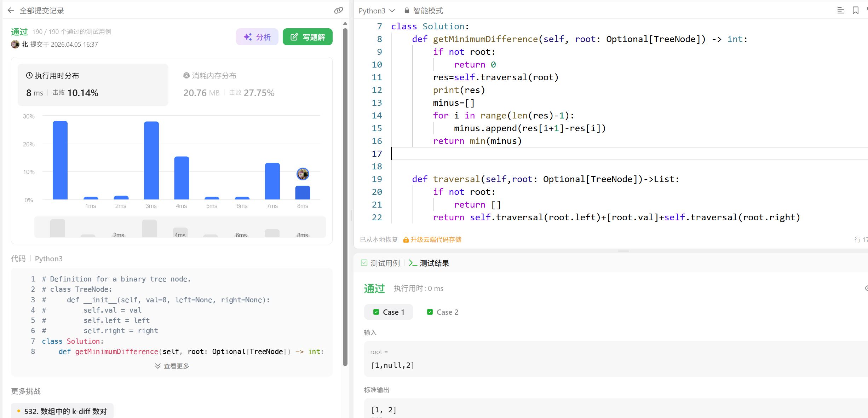Click the 写题解 button
The width and height of the screenshot is (868, 418).
(307, 37)
